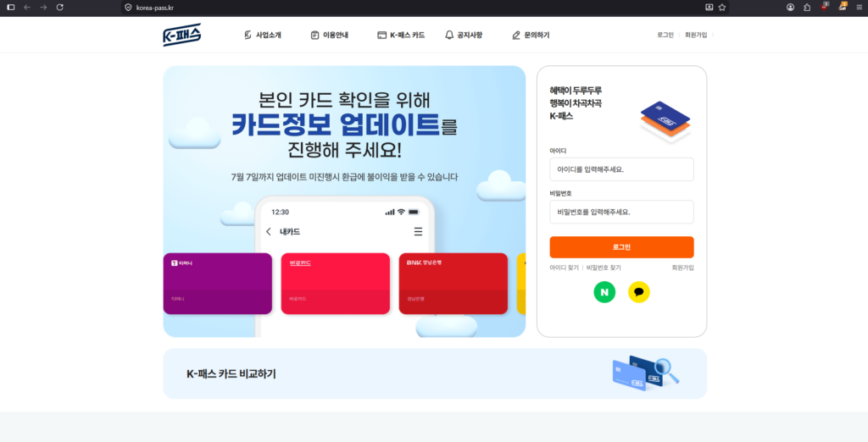Click the K-패스 logo
The image size is (868, 442).
182,35
